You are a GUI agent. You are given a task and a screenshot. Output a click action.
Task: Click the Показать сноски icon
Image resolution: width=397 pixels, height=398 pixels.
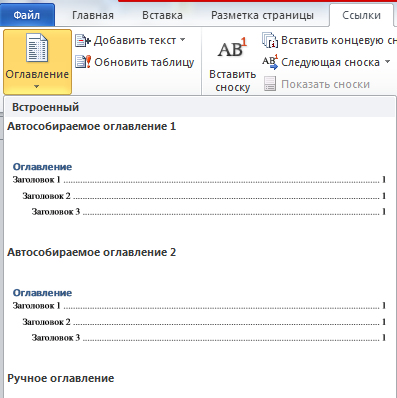pyautogui.click(x=270, y=84)
